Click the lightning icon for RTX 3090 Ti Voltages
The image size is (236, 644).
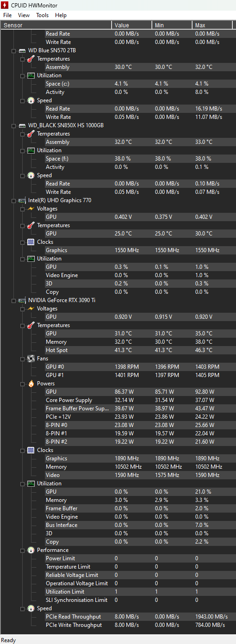pyautogui.click(x=31, y=309)
